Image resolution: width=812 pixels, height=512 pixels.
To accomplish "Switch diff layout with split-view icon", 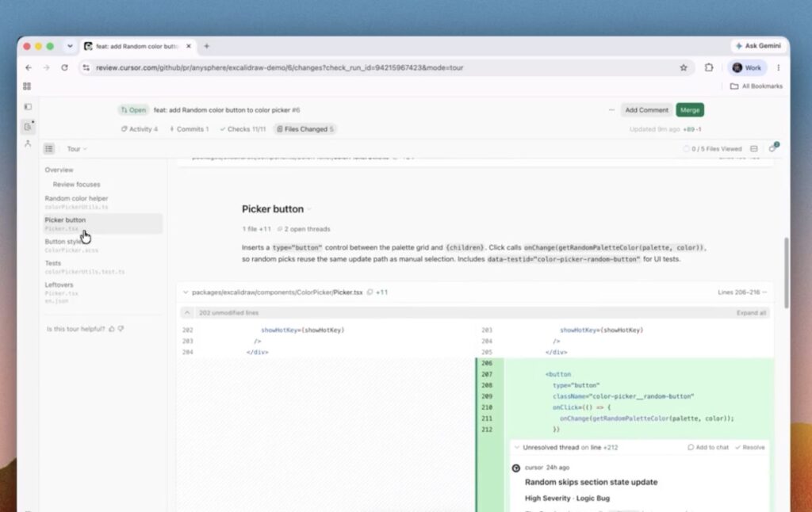I will [754, 148].
